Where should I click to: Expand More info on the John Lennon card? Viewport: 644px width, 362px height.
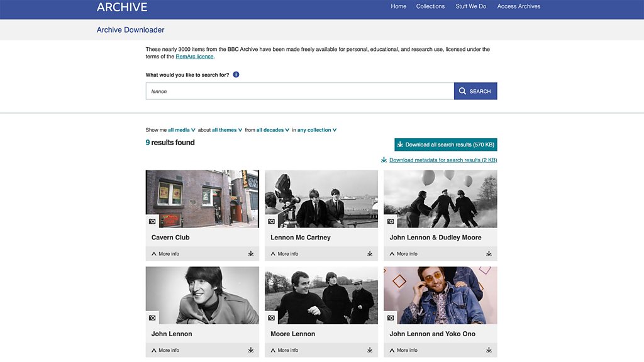click(x=165, y=350)
